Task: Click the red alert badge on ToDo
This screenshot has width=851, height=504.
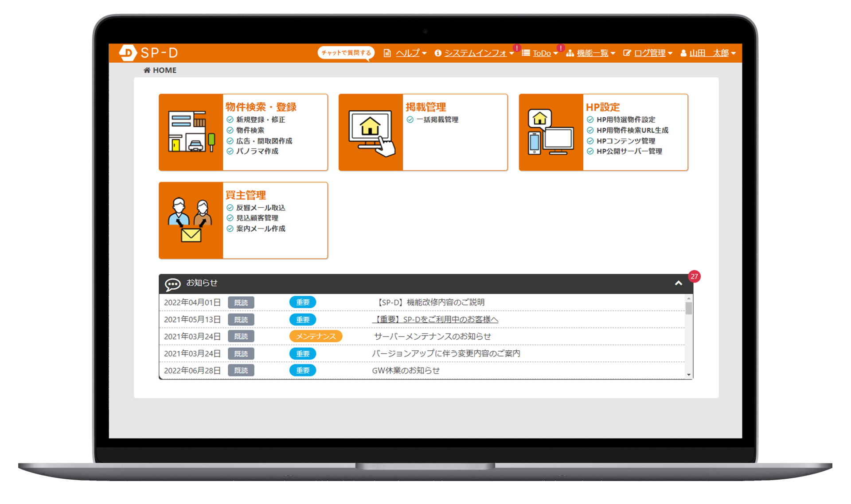Action: pyautogui.click(x=561, y=48)
